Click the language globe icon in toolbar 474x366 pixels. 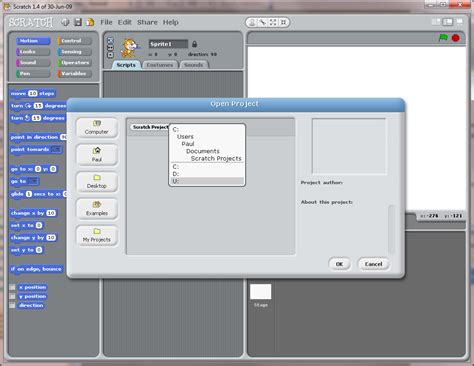coord(65,22)
